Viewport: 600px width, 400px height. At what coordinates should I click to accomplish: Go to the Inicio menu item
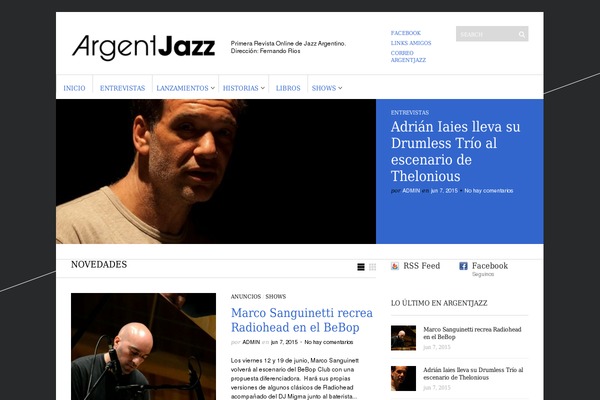74,88
